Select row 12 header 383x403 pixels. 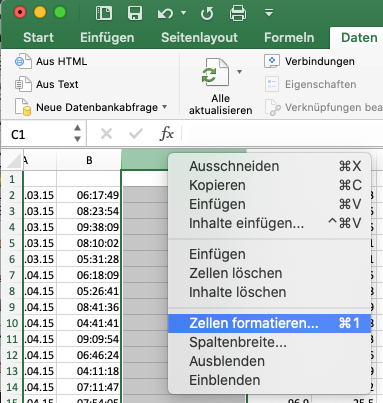(12, 355)
